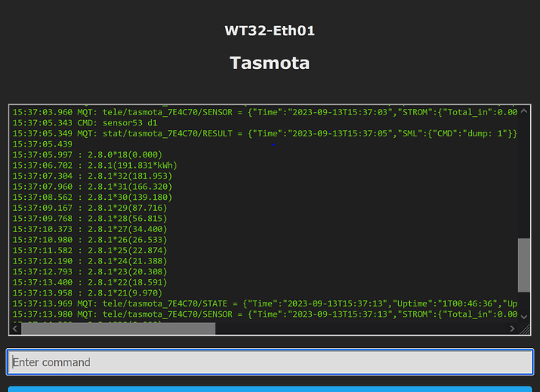This screenshot has width=540, height=392.
Task: Click the log line '2.8.1*30(139.180)'
Action: [x=92, y=198]
